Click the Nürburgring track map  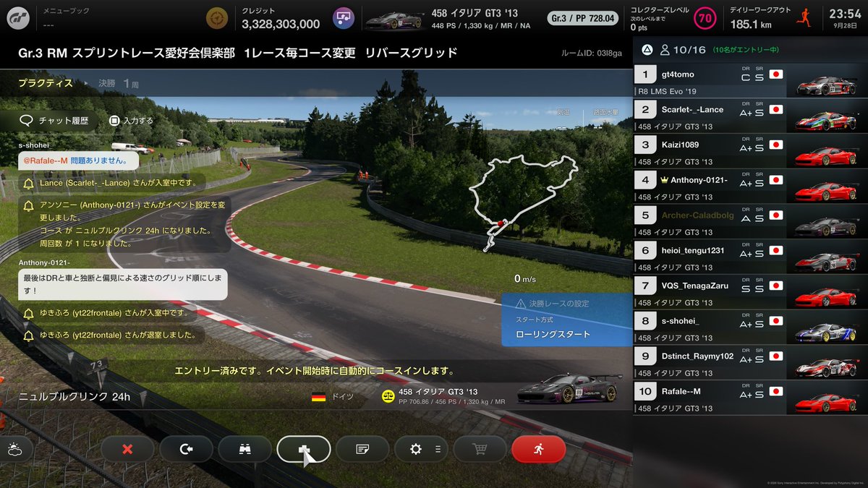(x=524, y=202)
